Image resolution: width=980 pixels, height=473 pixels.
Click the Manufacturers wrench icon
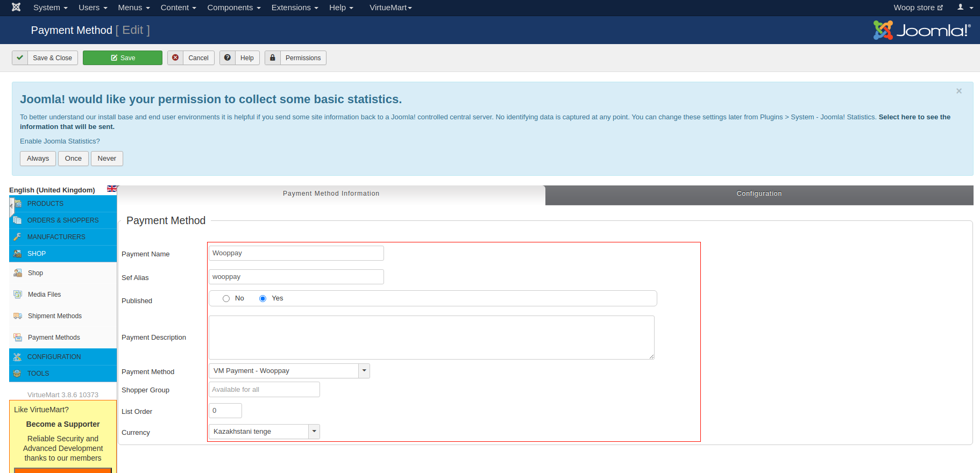(18, 237)
